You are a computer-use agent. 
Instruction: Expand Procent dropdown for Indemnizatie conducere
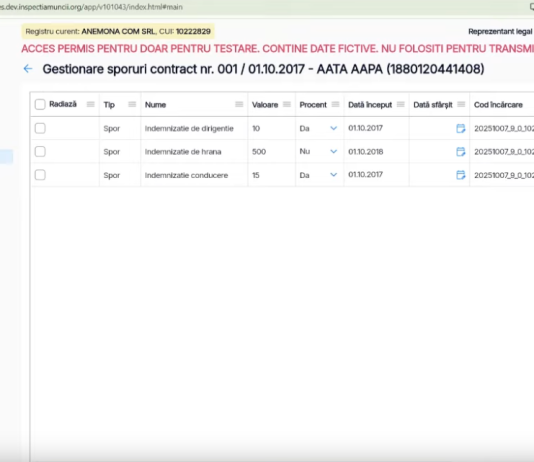(x=334, y=175)
